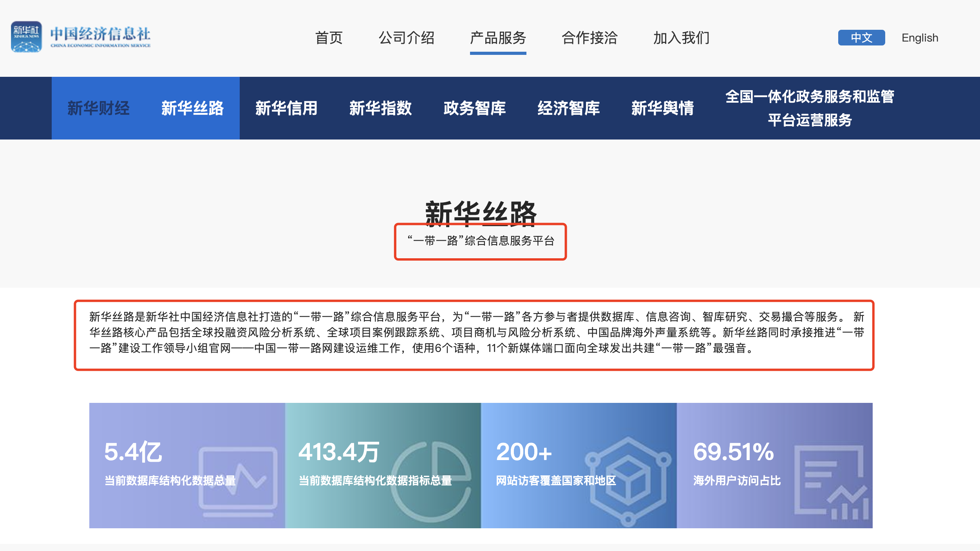The height and width of the screenshot is (551, 980).
Task: Open the 加入我们 page
Action: pos(681,38)
